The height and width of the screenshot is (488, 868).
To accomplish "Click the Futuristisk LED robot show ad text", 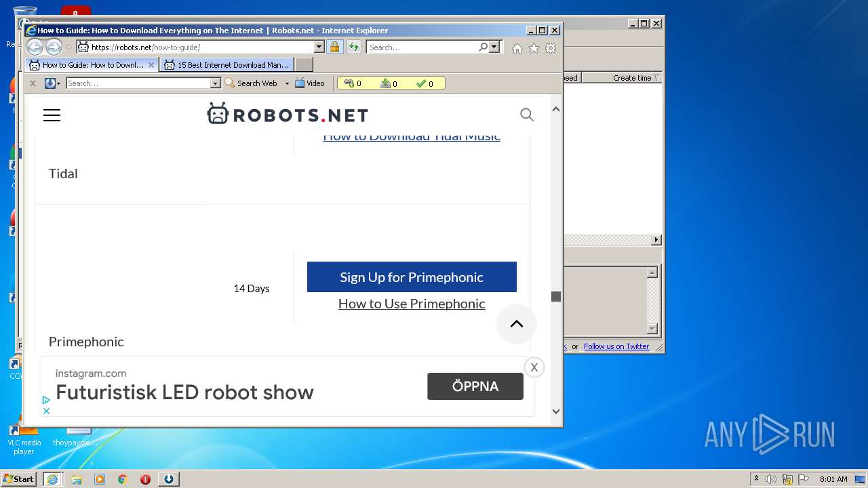I will (184, 392).
